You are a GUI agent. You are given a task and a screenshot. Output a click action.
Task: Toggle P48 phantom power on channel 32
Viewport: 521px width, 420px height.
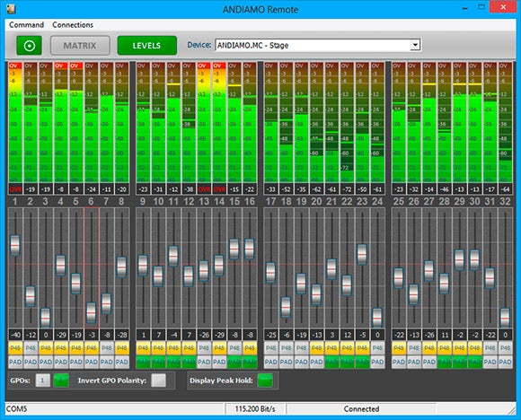505,348
